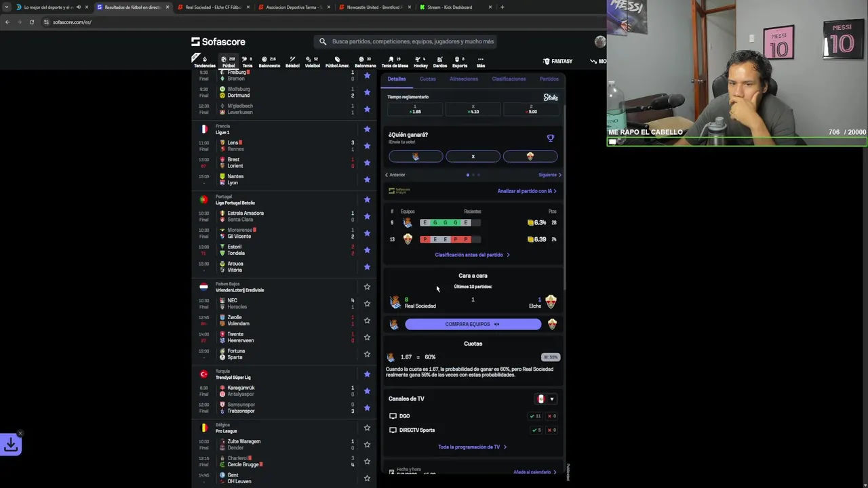Open a new browser tab
Screen dimensions: 868x488
[x=502, y=7]
